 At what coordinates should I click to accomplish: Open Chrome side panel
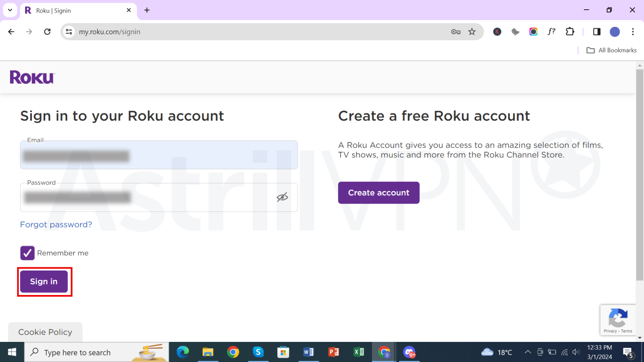tap(597, 31)
